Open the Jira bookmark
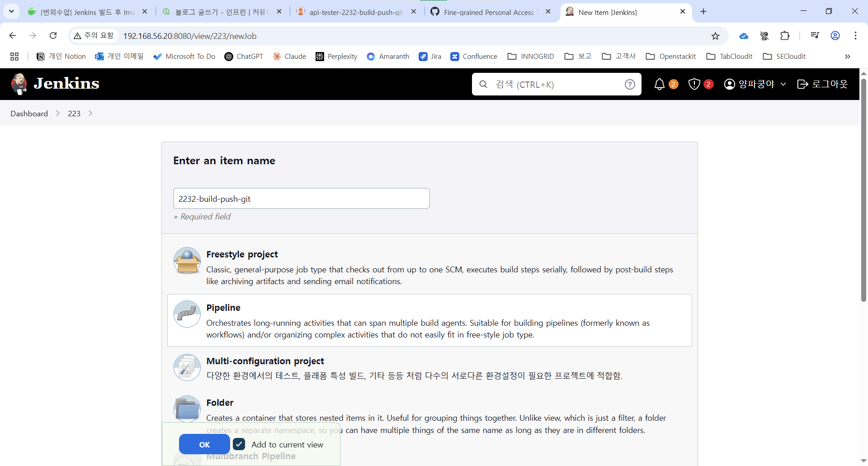Screen dimensions: 868x466 point(430,57)
